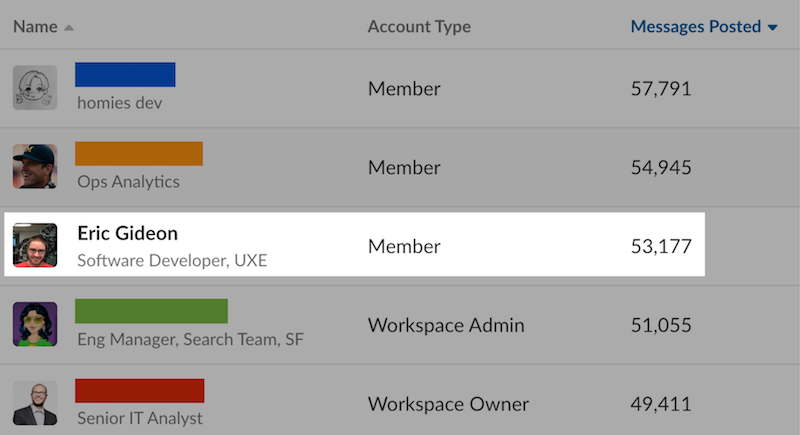
Task: Click the Ops Analytics member avatar
Action: (35, 167)
